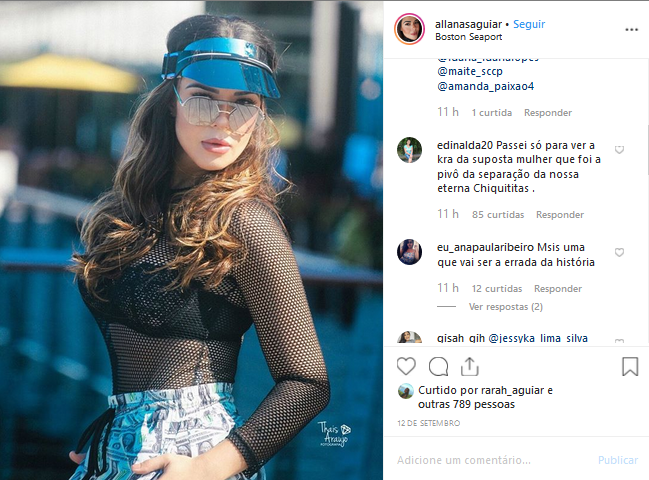Image resolution: width=649 pixels, height=480 pixels.
Task: Like eu_anapaularibeiro's comment with small heart
Action: click(619, 252)
